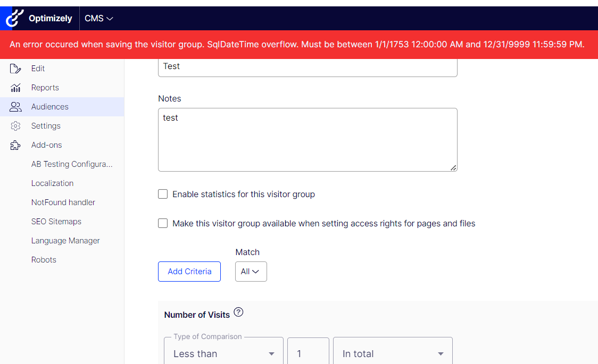598x364 pixels.
Task: Click into the Notes text area
Action: pyautogui.click(x=308, y=140)
